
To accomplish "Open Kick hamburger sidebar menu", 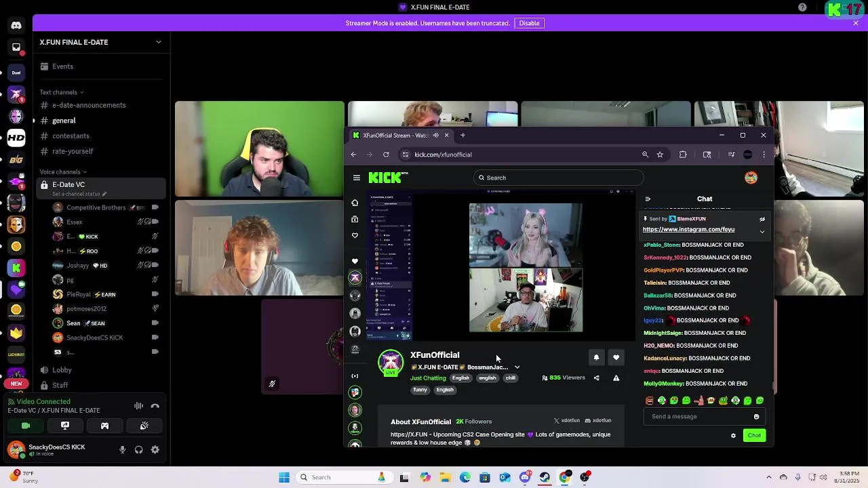I will tap(357, 178).
